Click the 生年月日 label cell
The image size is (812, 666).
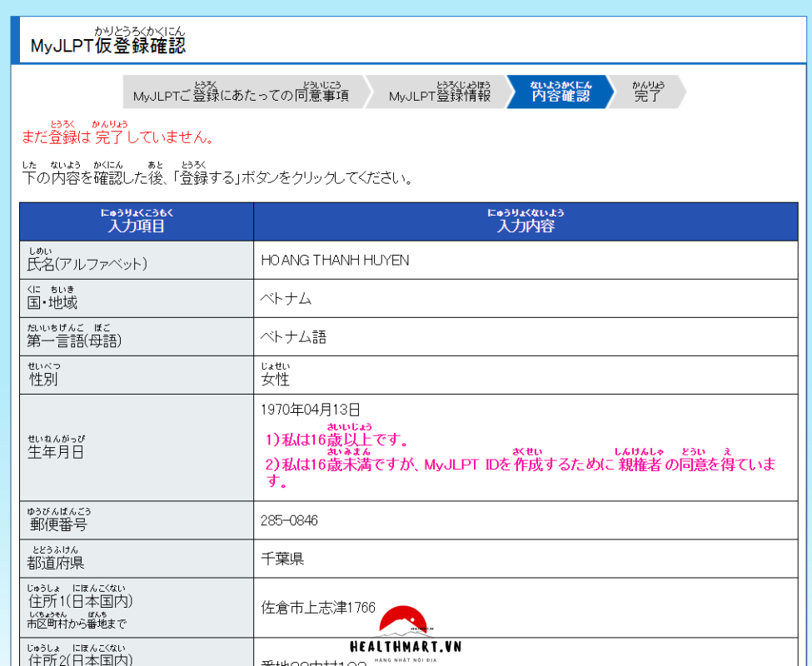[137, 448]
